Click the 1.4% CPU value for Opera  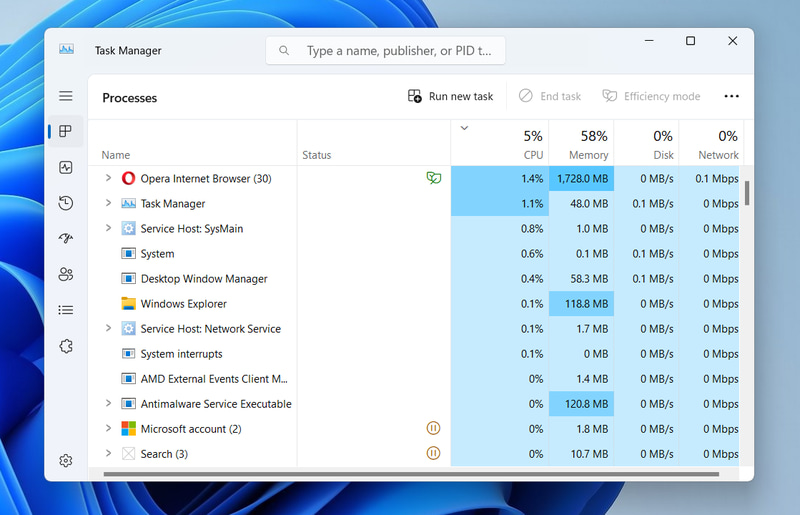point(532,179)
